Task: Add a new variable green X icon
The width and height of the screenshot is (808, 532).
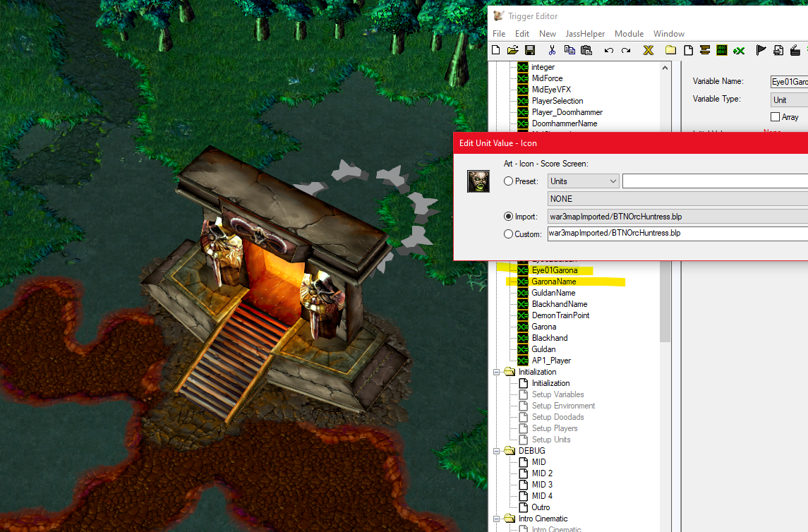Action: [x=739, y=51]
